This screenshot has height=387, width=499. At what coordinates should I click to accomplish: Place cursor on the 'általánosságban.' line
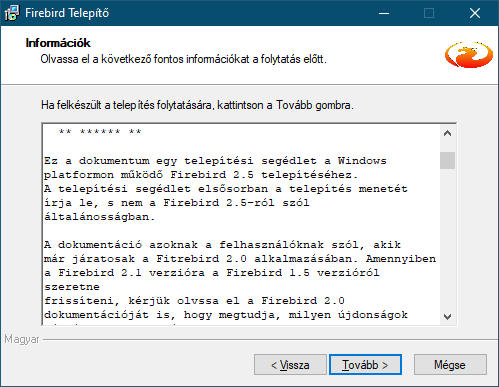pos(99,217)
